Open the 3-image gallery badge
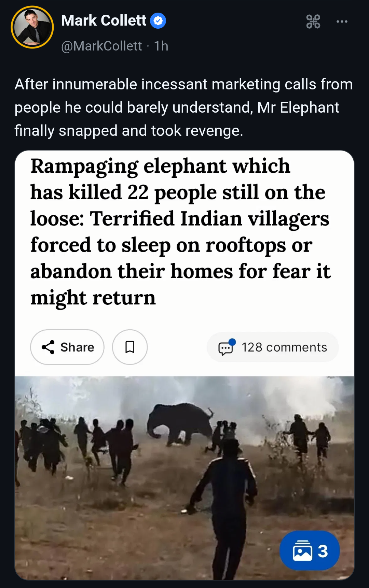This screenshot has width=369, height=588. 310,550
